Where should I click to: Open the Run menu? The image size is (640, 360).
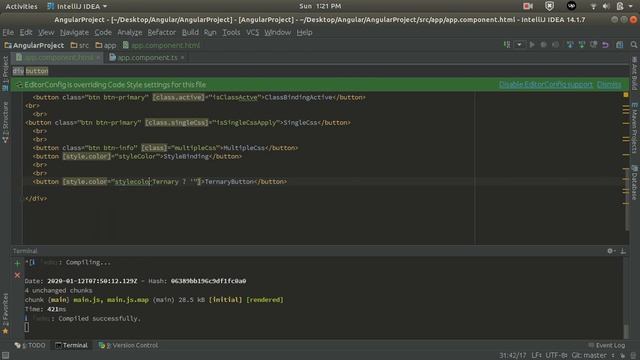[210, 32]
